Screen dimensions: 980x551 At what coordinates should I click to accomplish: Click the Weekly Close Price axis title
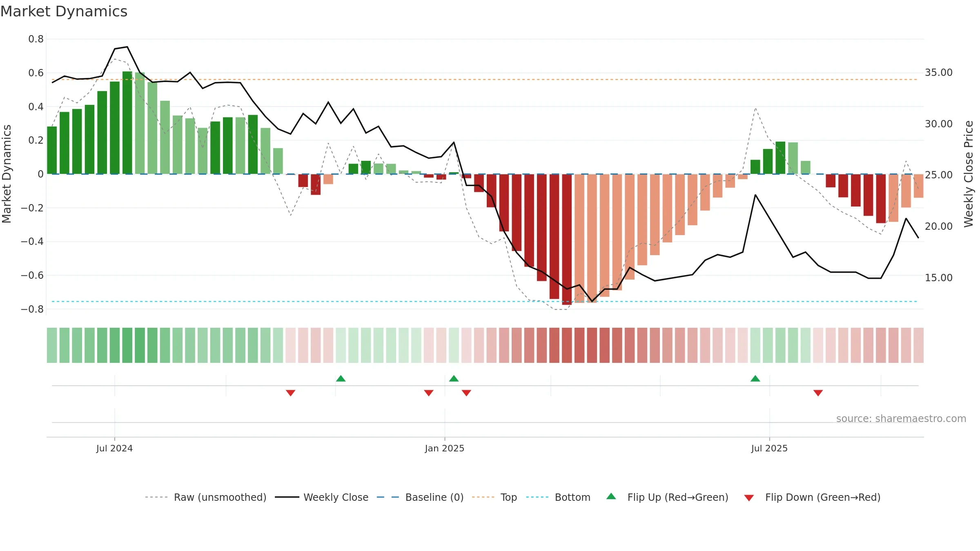969,174
